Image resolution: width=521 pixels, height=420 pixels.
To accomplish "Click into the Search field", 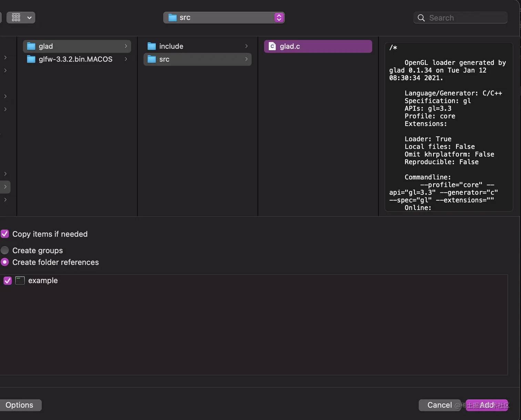I will pyautogui.click(x=460, y=18).
